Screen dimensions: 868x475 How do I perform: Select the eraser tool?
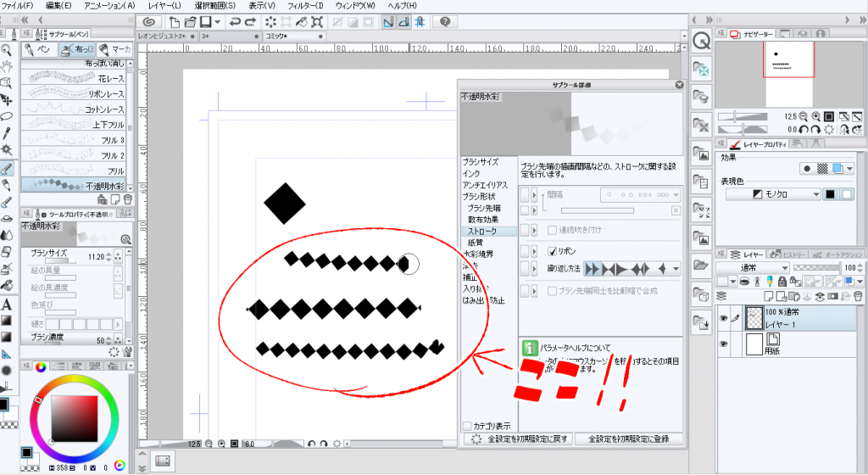pyautogui.click(x=7, y=252)
